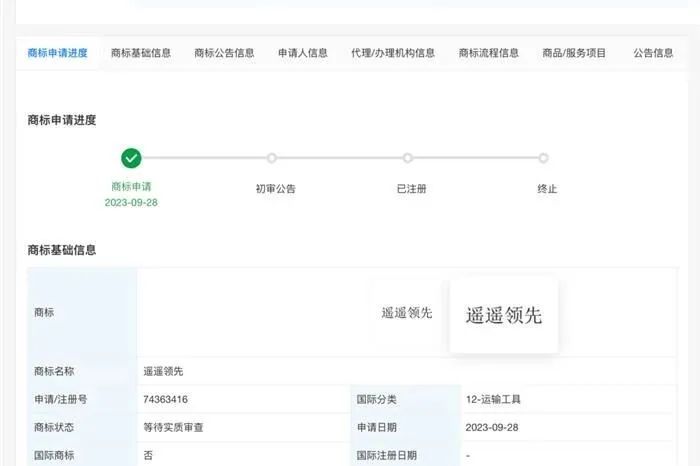Image resolution: width=700 pixels, height=466 pixels.
Task: Click the 商标状态 label cell
Action: (x=82, y=427)
